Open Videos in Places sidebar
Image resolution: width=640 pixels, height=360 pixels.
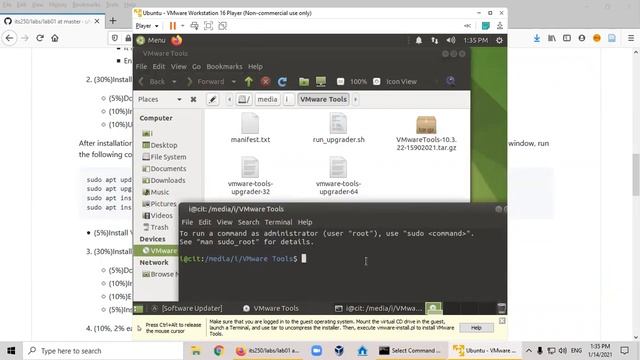click(x=158, y=216)
